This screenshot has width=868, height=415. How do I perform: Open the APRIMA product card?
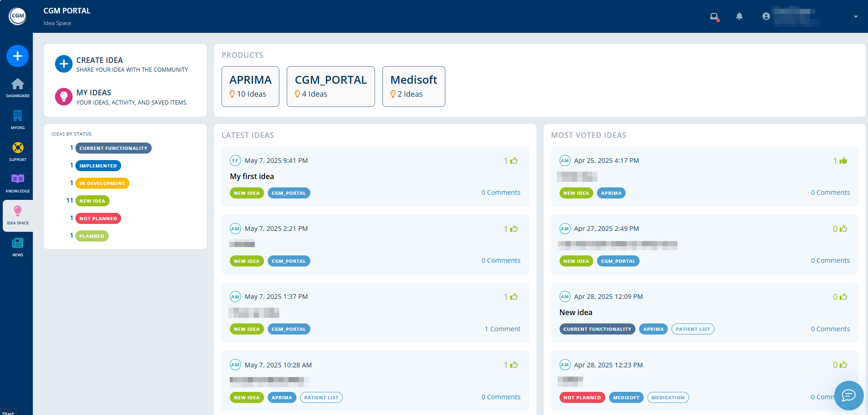coord(250,87)
